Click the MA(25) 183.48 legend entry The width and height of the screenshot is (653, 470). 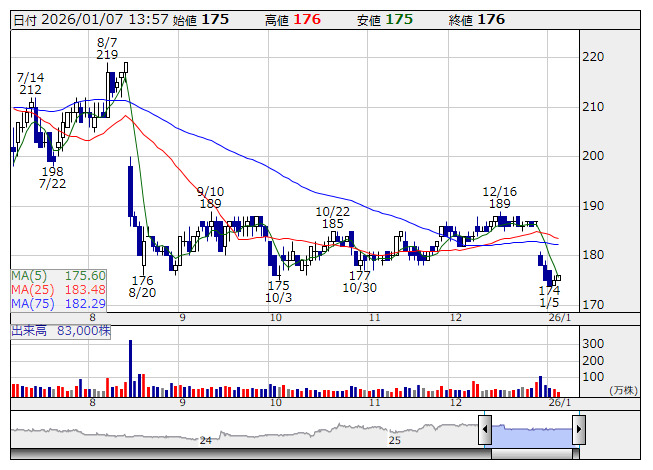(58, 289)
